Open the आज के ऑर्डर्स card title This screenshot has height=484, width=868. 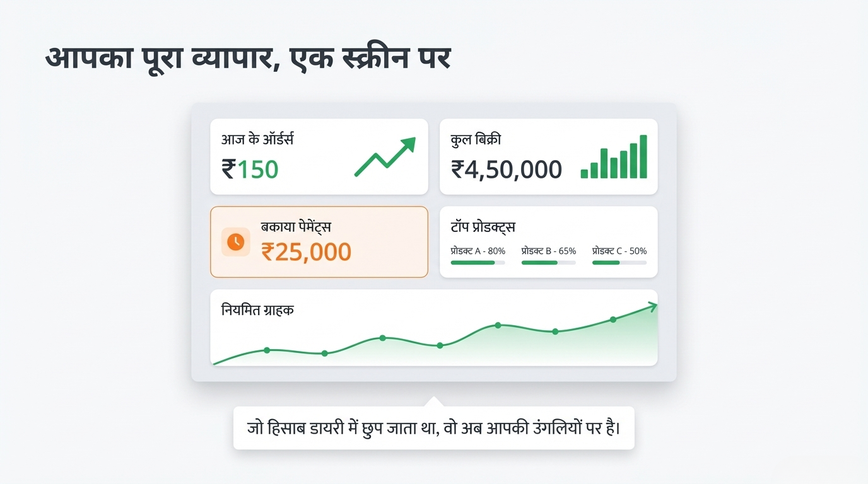click(x=257, y=140)
